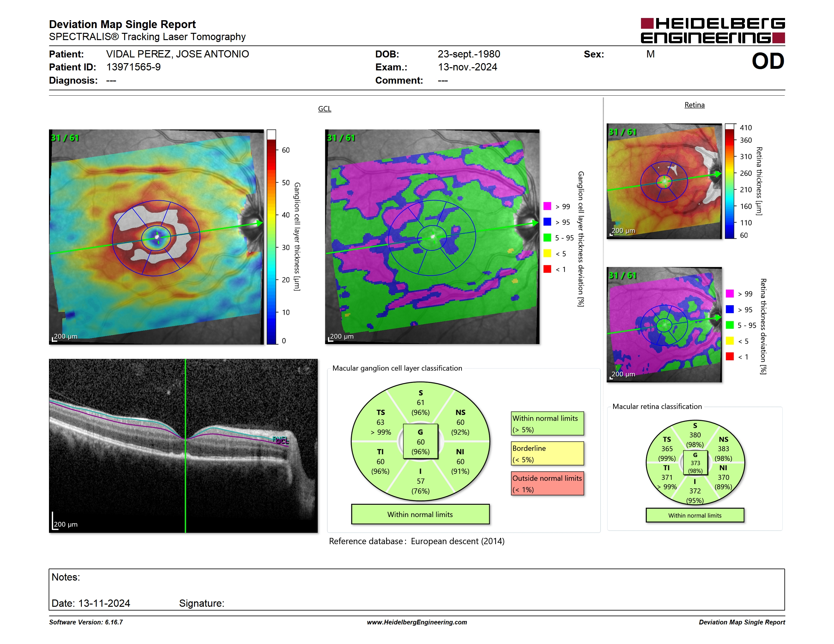Click the NS 383 sector in retina classification chart
Image resolution: width=834 pixels, height=644 pixels.
[x=723, y=449]
